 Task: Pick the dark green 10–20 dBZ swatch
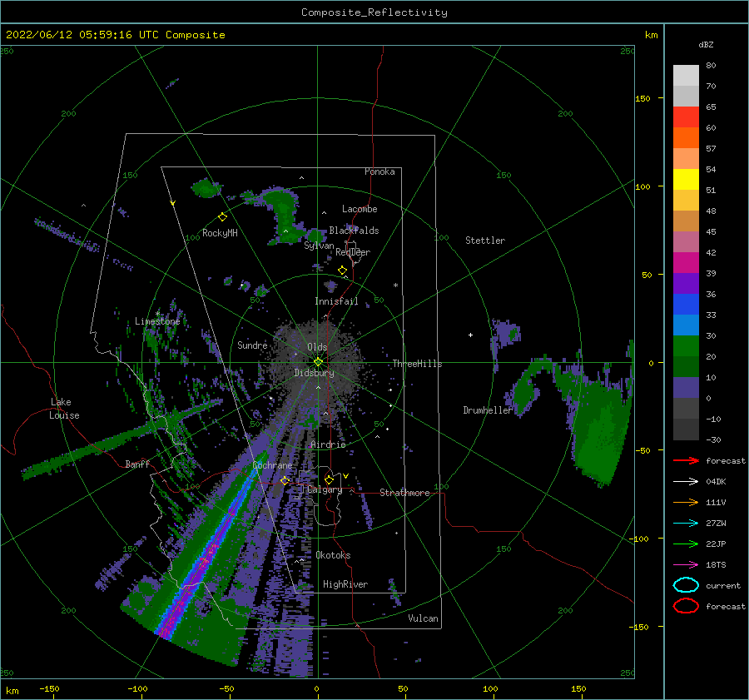point(686,367)
